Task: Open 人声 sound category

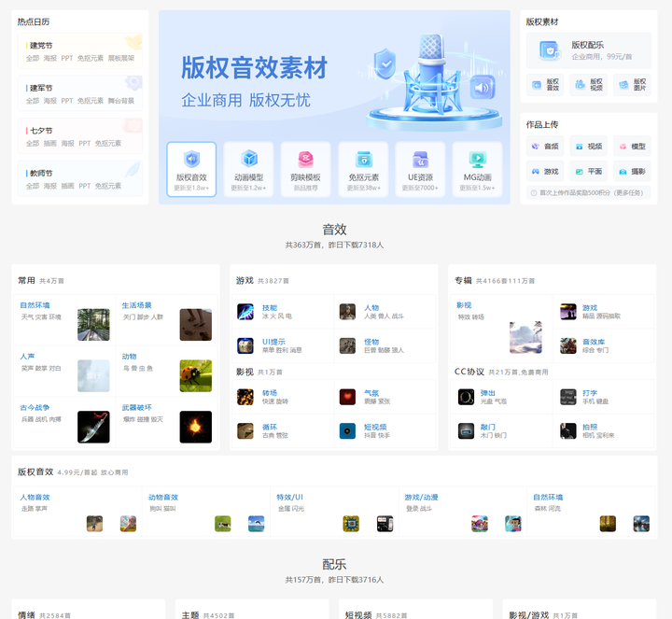Action: point(27,357)
